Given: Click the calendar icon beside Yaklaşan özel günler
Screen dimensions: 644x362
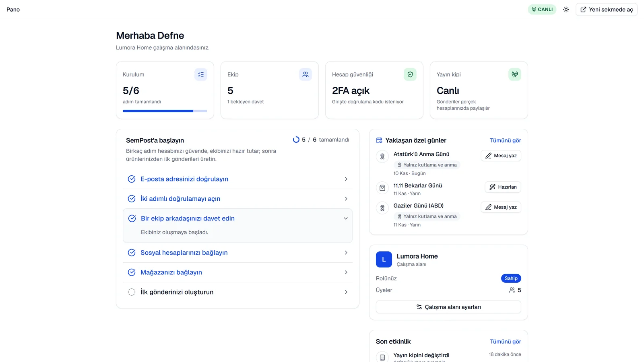Looking at the screenshot, I should (379, 140).
